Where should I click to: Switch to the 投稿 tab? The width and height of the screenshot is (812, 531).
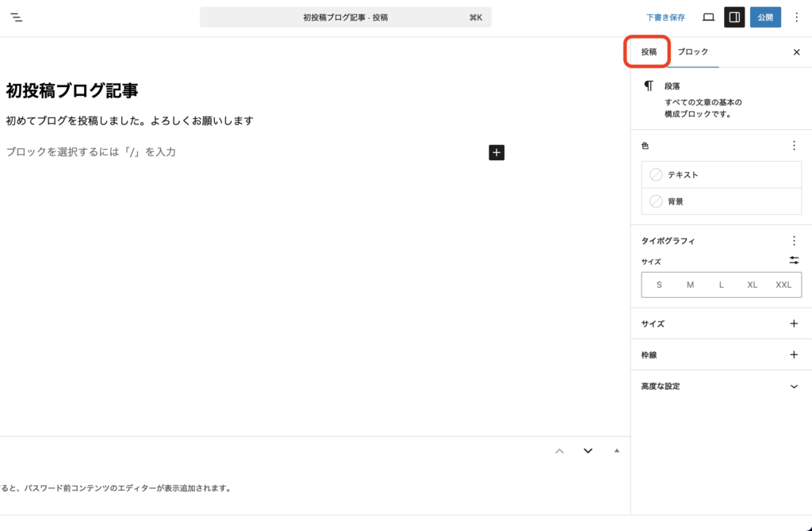point(649,52)
